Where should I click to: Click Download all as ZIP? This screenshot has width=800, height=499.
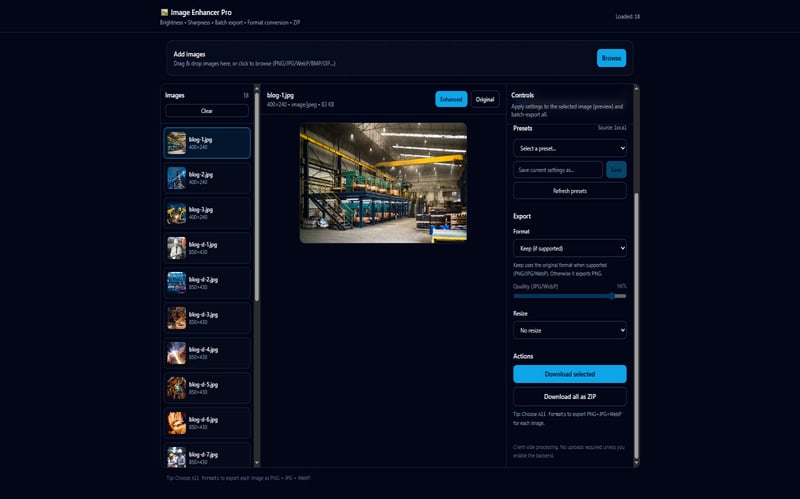570,396
